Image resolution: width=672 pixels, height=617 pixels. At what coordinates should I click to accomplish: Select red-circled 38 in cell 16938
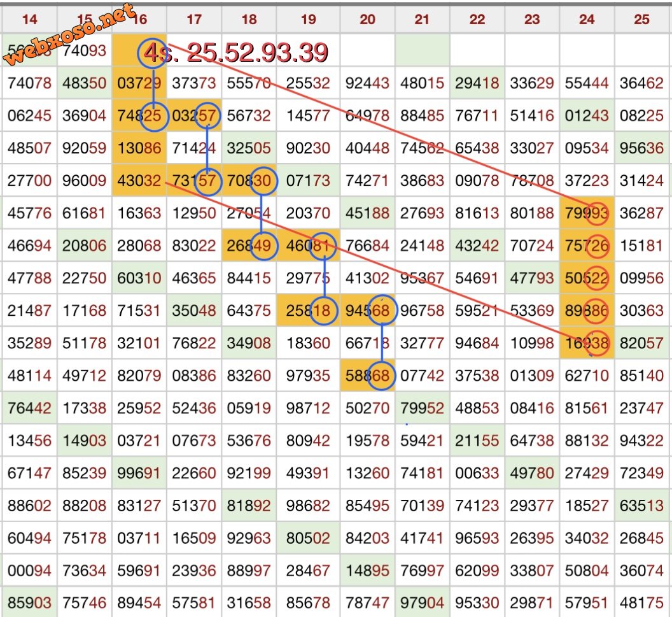click(x=597, y=343)
